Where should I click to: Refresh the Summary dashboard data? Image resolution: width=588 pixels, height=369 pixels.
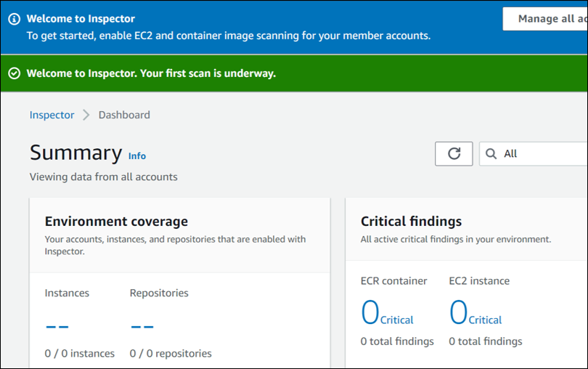point(454,154)
